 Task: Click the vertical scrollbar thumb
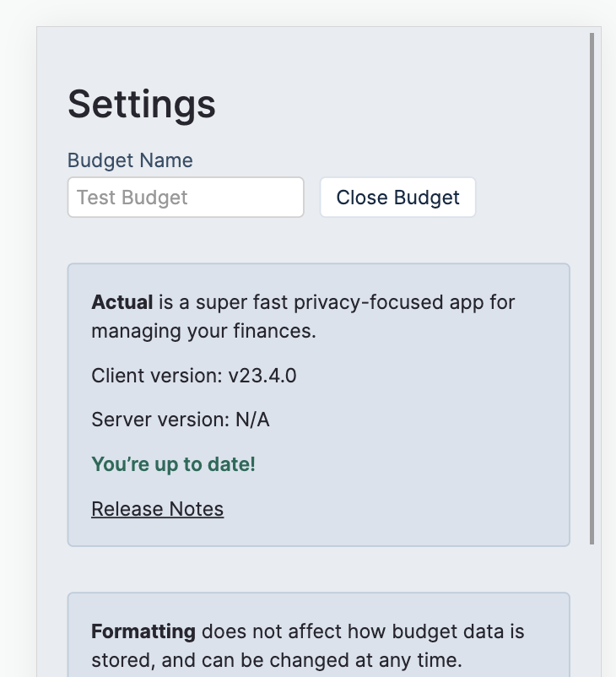(x=592, y=287)
